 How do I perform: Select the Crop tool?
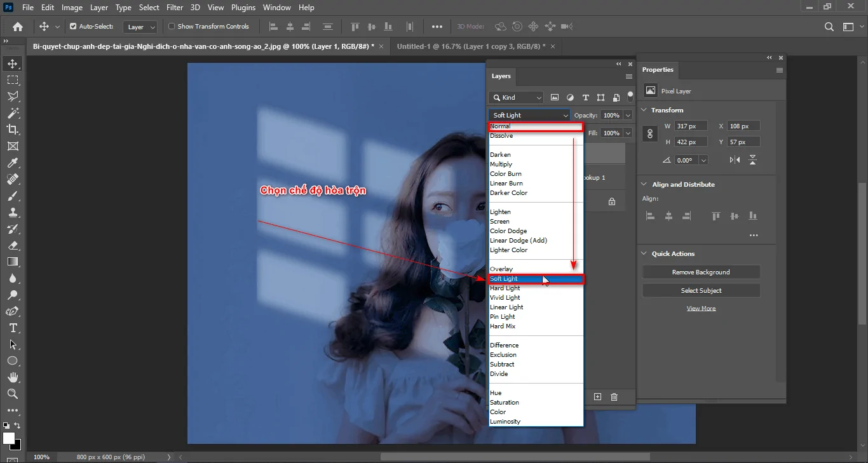pyautogui.click(x=13, y=130)
